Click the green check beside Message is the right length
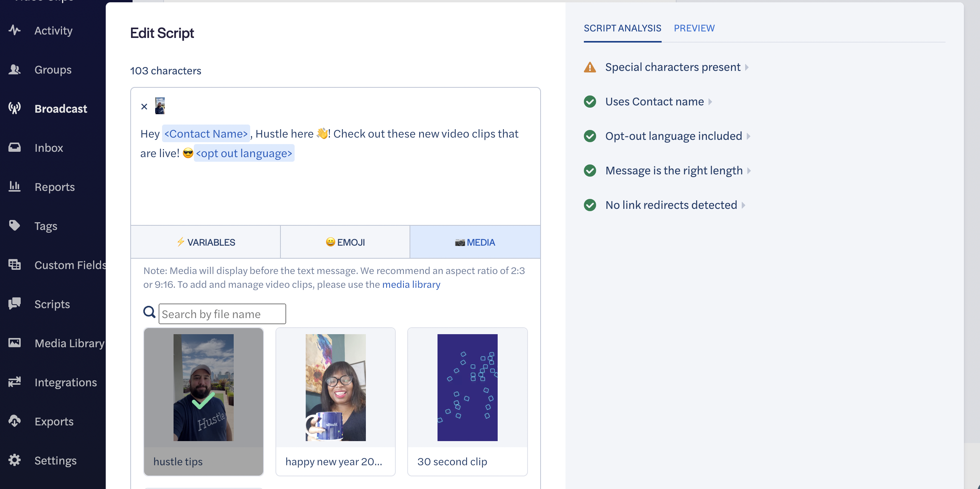Image resolution: width=980 pixels, height=489 pixels. (x=590, y=171)
